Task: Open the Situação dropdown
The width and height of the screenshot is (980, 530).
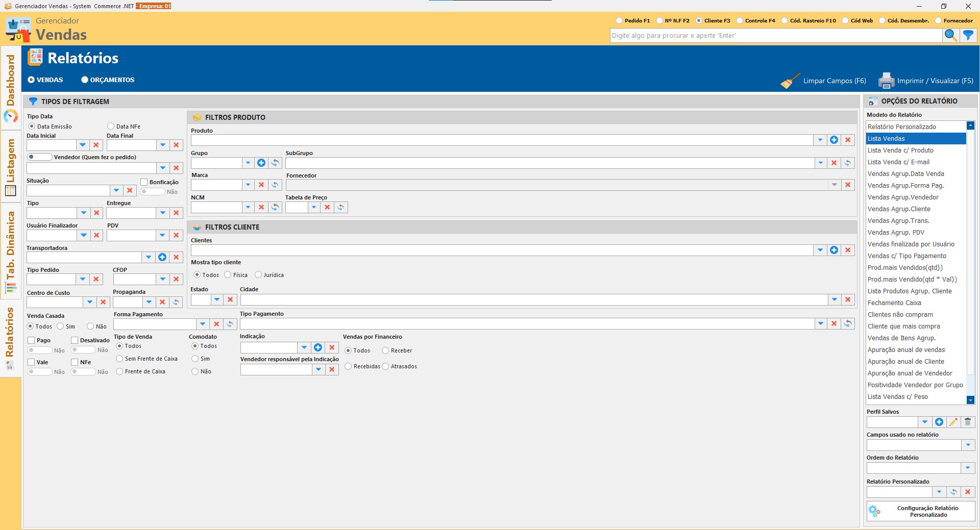Action: (116, 190)
